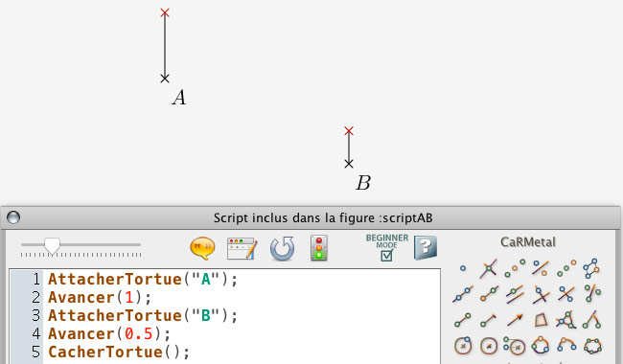Select the Line through two points tool

pyautogui.click(x=463, y=294)
